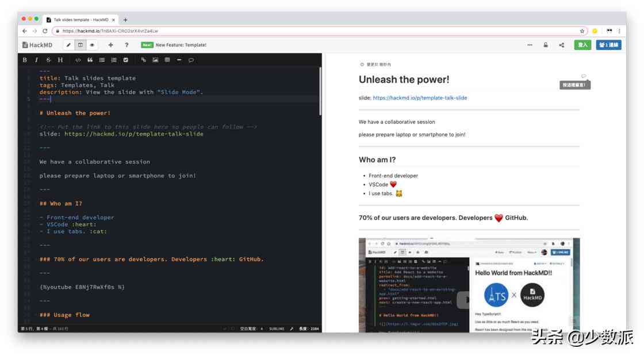Click the tags: Templates, Talk line

point(77,85)
